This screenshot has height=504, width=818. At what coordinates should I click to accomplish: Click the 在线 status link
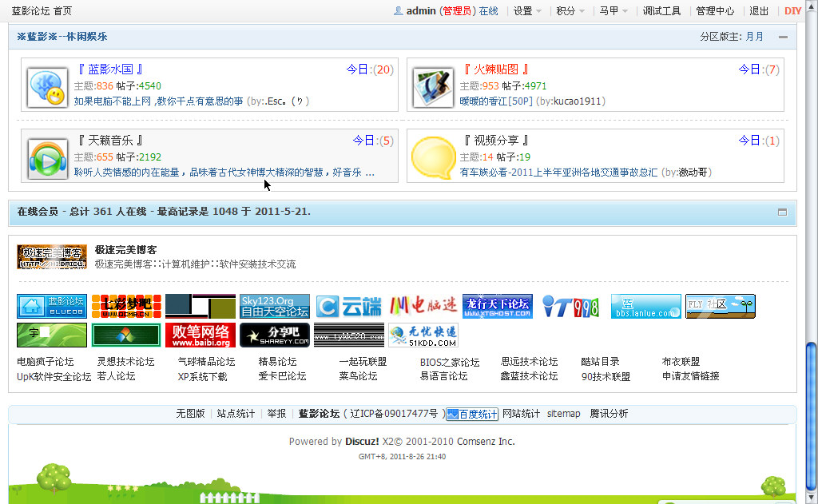point(488,11)
